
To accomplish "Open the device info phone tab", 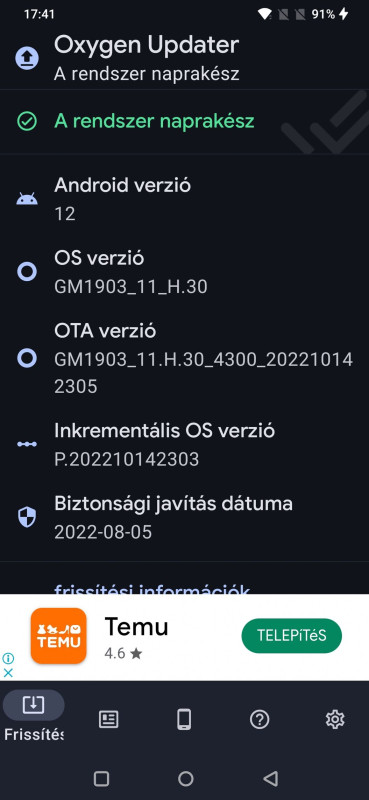I will point(184,720).
